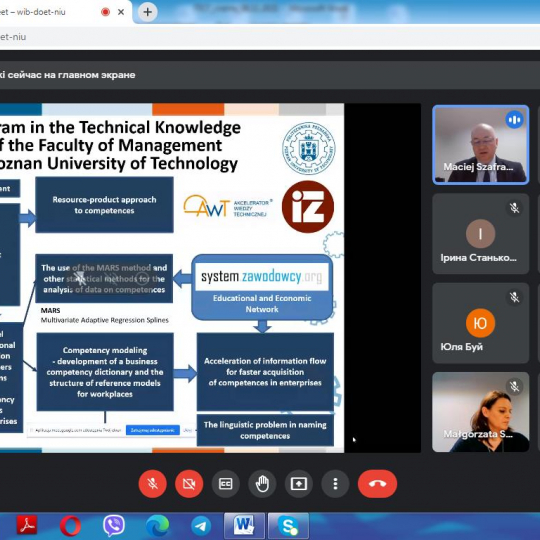Toggle the microphone mute button
This screenshot has width=540, height=540.
click(x=153, y=484)
